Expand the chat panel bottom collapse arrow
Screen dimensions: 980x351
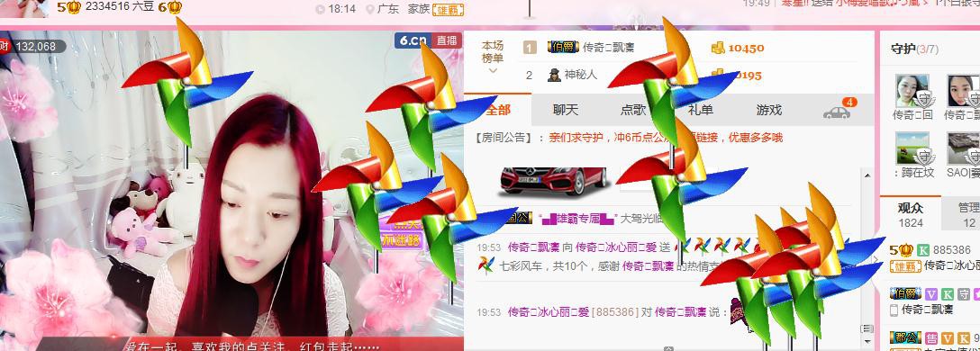click(668, 348)
